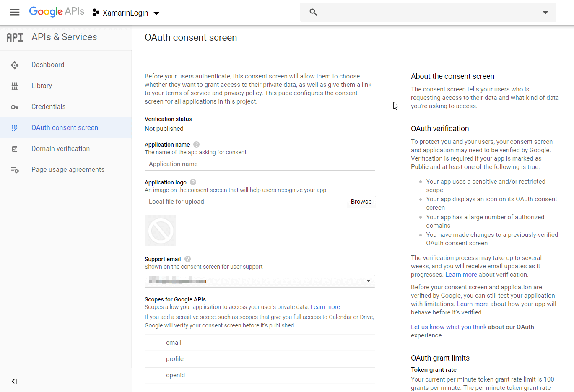574x392 pixels.
Task: Open the Credentials page from sidebar
Action: [x=48, y=107]
